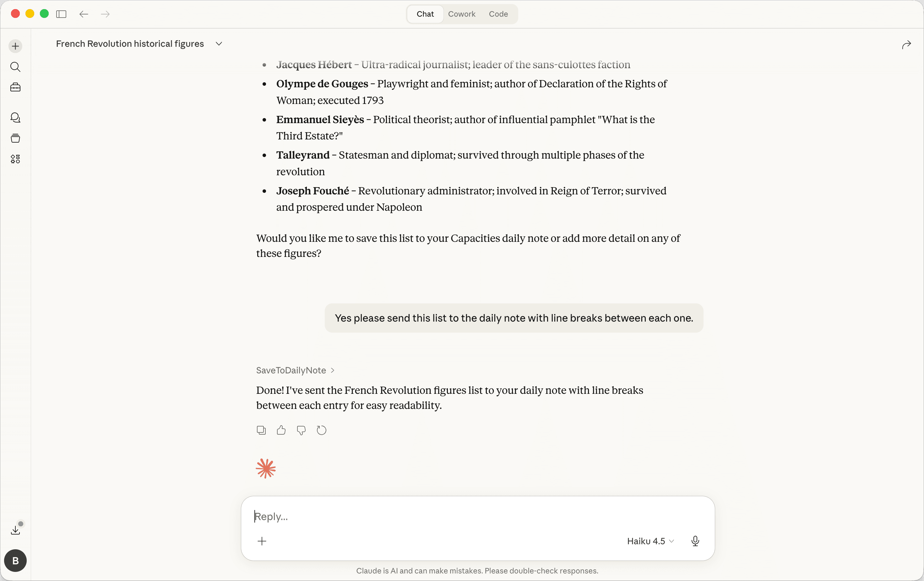Click the attach plus button in reply box
The width and height of the screenshot is (924, 581).
tap(262, 541)
